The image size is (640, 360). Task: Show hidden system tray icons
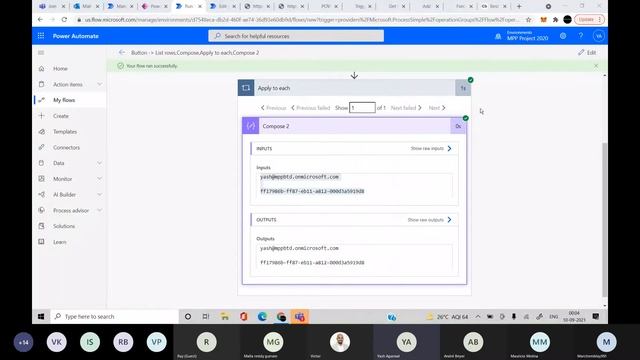(x=478, y=316)
